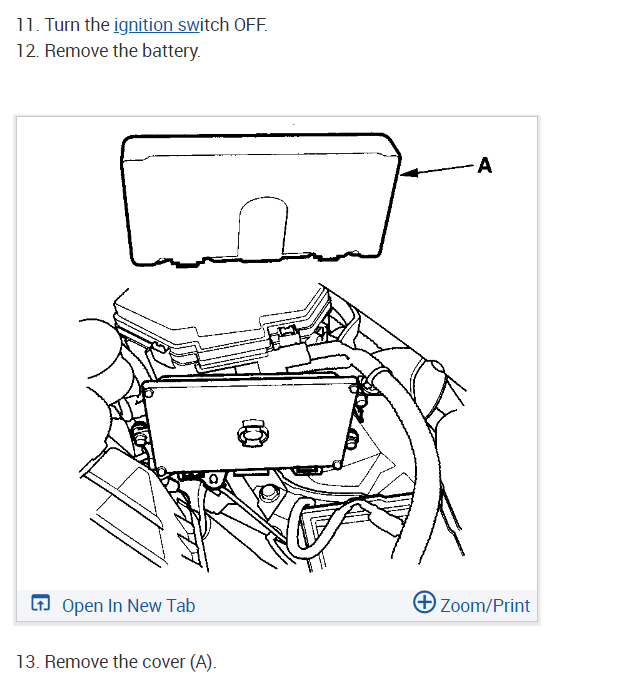Screen dimensions: 622x689
Task: Click the bolt below the module
Action: [269, 492]
